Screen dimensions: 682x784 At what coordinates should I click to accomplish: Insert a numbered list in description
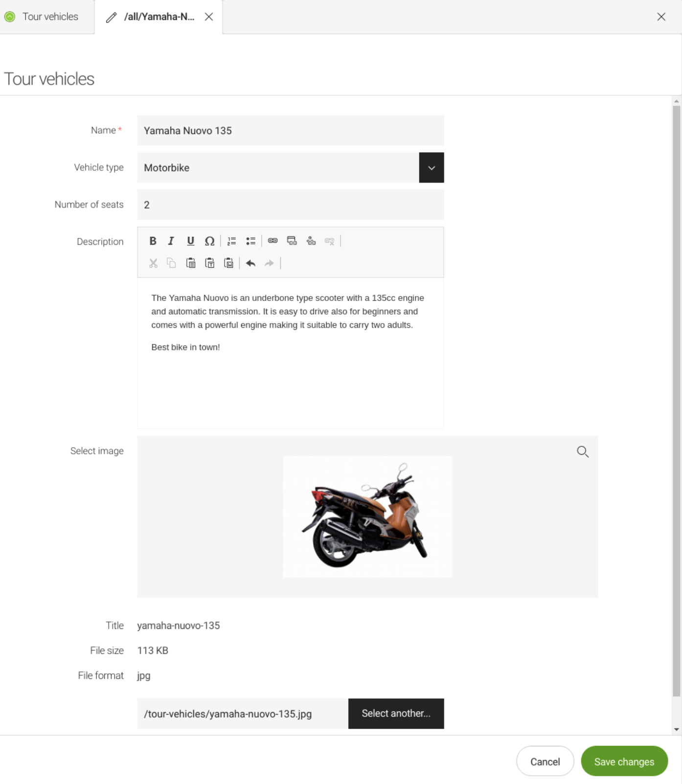232,241
